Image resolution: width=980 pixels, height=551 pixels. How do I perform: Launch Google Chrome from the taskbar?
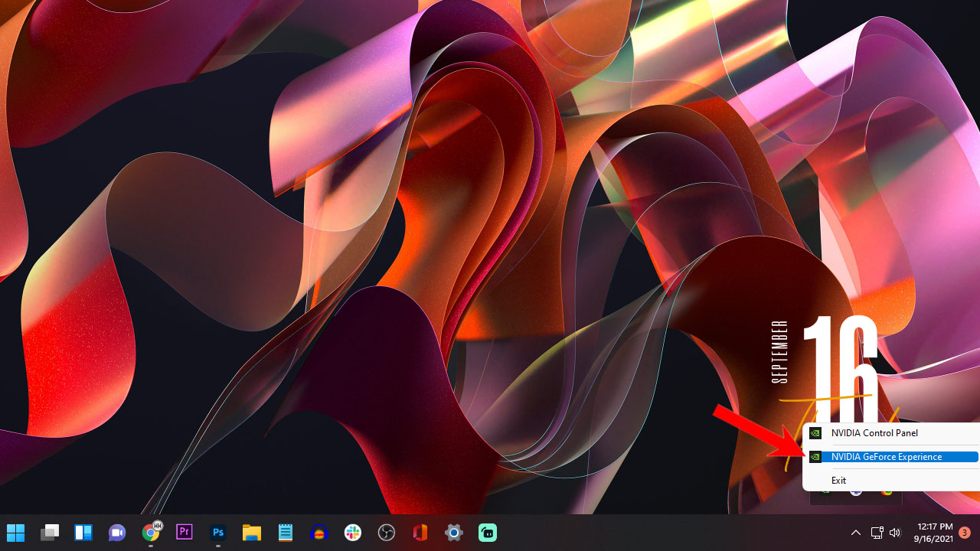click(151, 533)
